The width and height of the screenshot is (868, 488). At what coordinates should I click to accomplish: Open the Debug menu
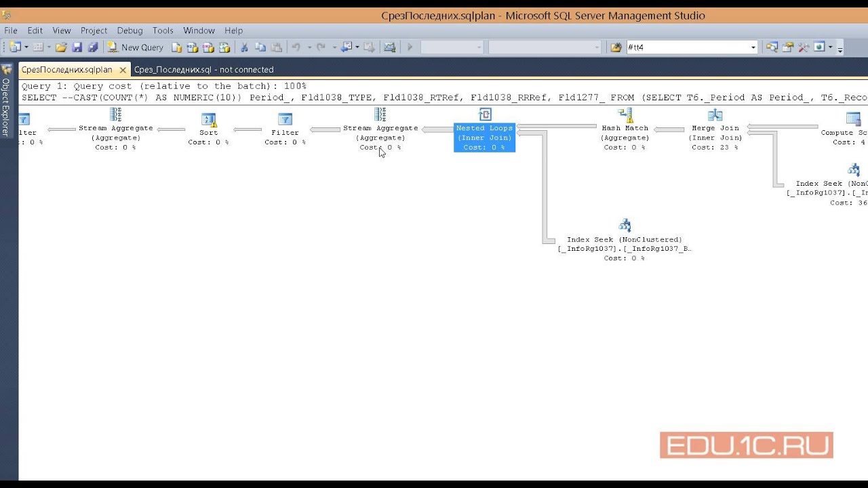coord(130,30)
